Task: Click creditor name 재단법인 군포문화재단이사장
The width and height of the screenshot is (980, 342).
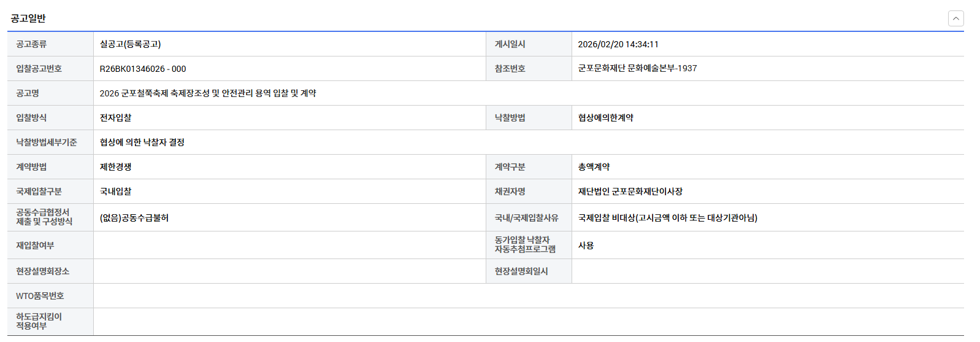Action: pyautogui.click(x=630, y=192)
